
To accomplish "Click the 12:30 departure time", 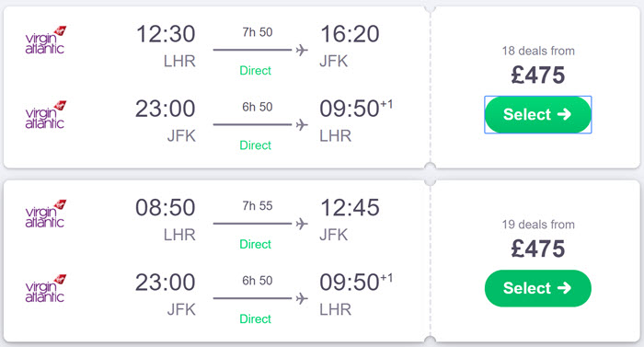I will [x=166, y=34].
